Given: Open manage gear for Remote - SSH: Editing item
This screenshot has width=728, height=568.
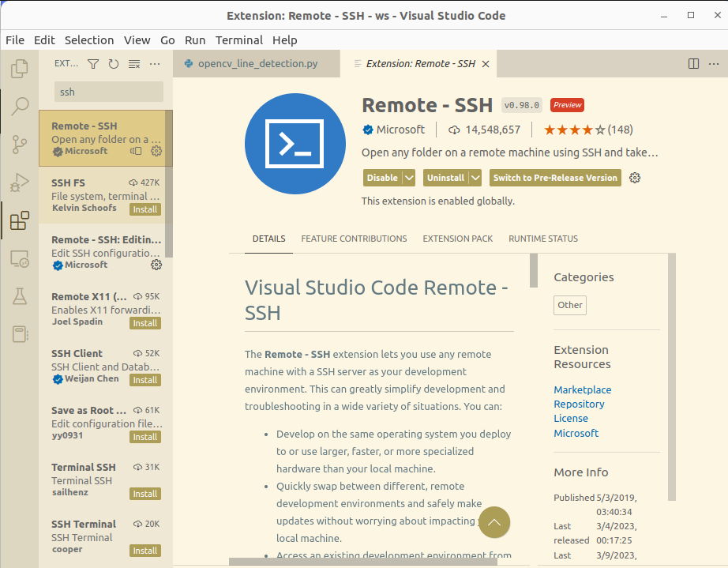Looking at the screenshot, I should [x=156, y=265].
